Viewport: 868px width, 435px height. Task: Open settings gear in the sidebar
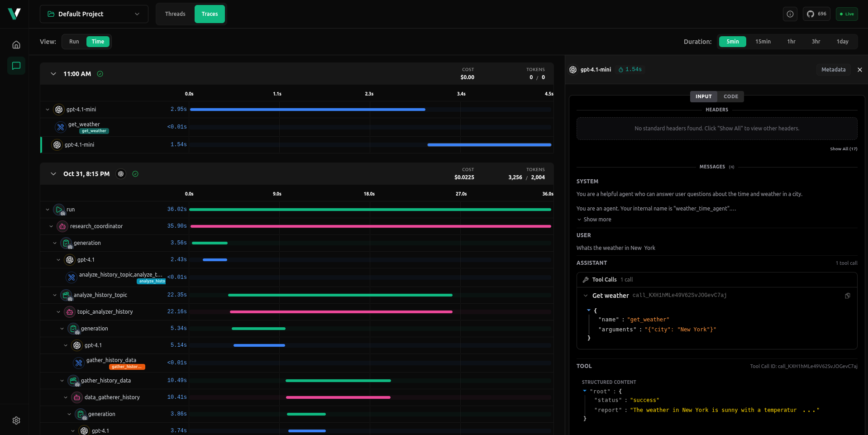click(x=16, y=421)
